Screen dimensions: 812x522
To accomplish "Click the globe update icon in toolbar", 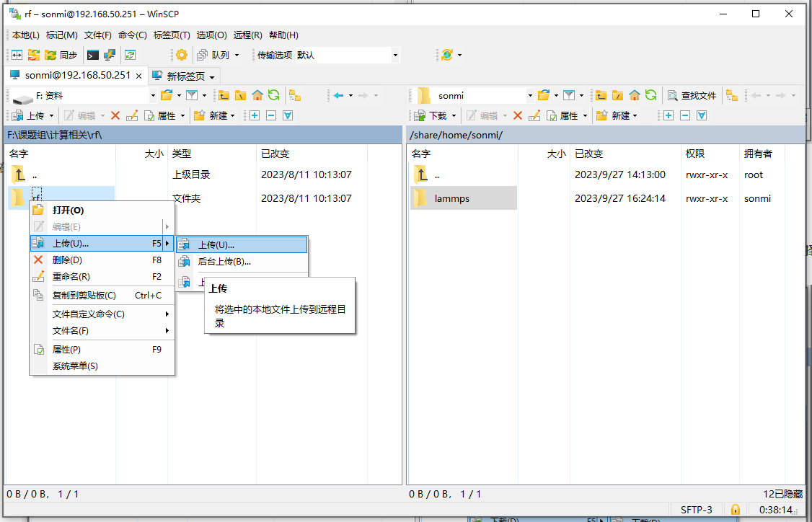I will (447, 55).
